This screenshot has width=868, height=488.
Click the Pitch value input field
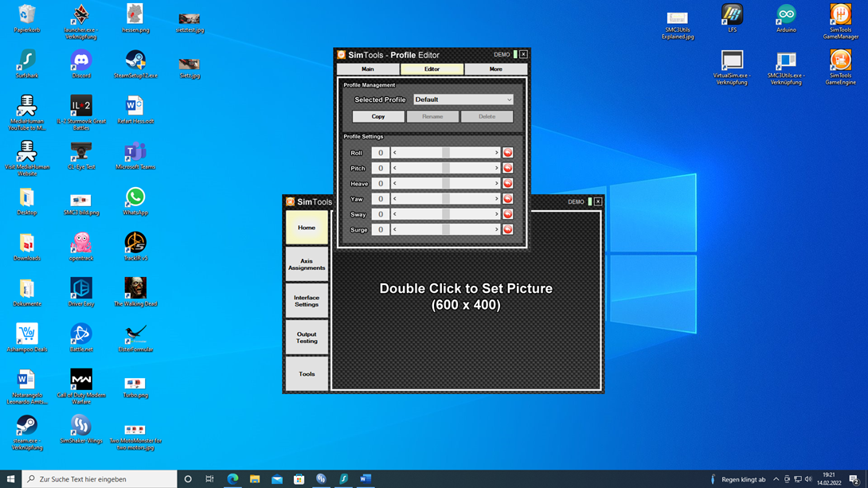click(x=381, y=168)
